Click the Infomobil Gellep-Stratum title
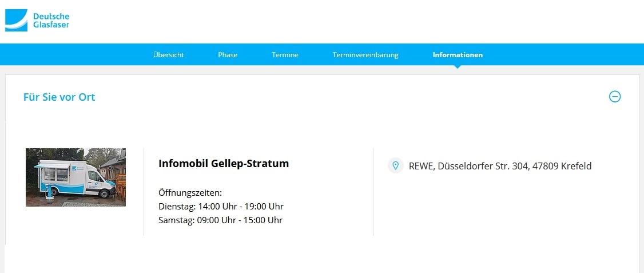 224,164
